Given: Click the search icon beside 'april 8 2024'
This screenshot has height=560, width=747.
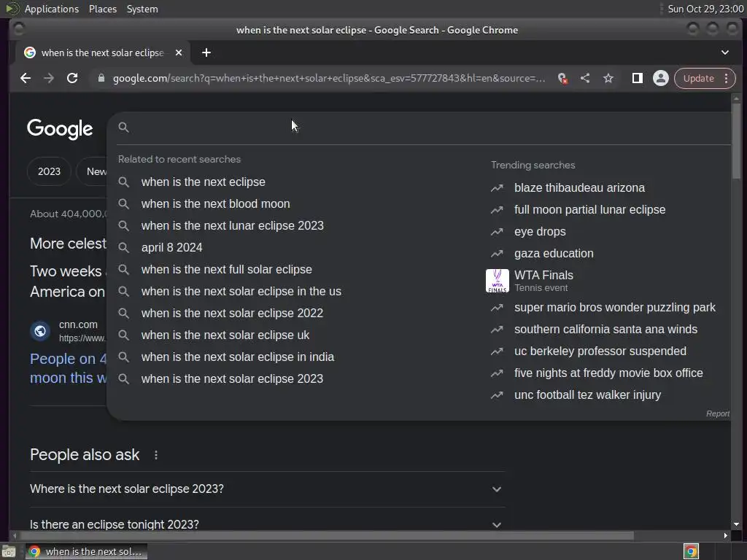Looking at the screenshot, I should (x=124, y=248).
